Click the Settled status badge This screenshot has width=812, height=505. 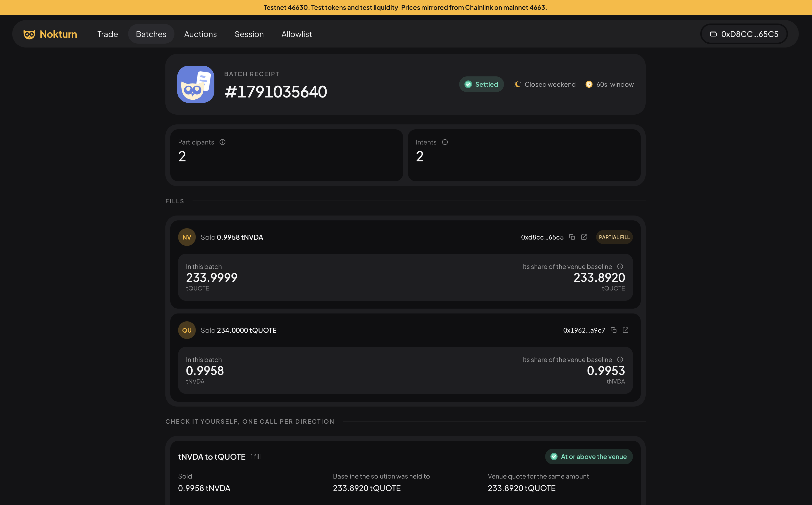481,84
